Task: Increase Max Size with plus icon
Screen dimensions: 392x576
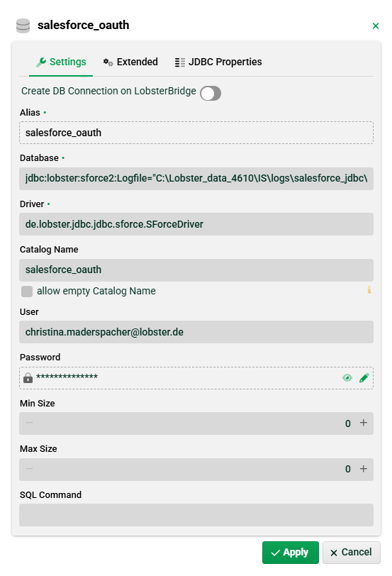Action: pos(364,469)
